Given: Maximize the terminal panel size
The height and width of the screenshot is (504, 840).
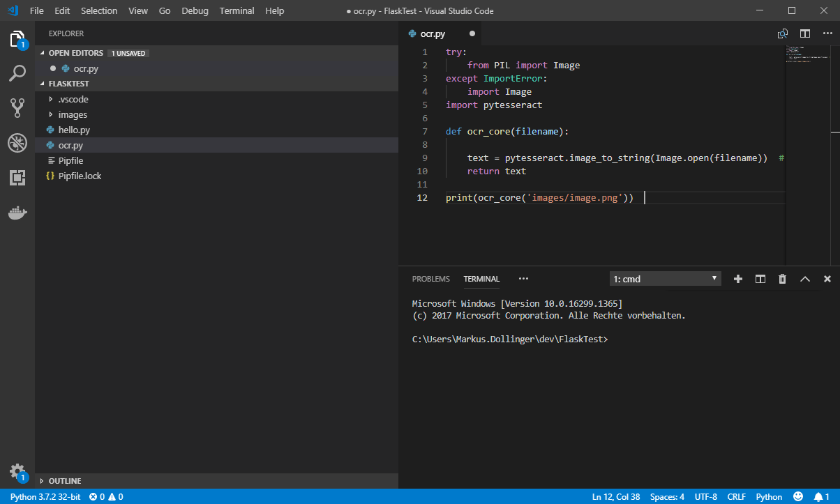Looking at the screenshot, I should [804, 279].
